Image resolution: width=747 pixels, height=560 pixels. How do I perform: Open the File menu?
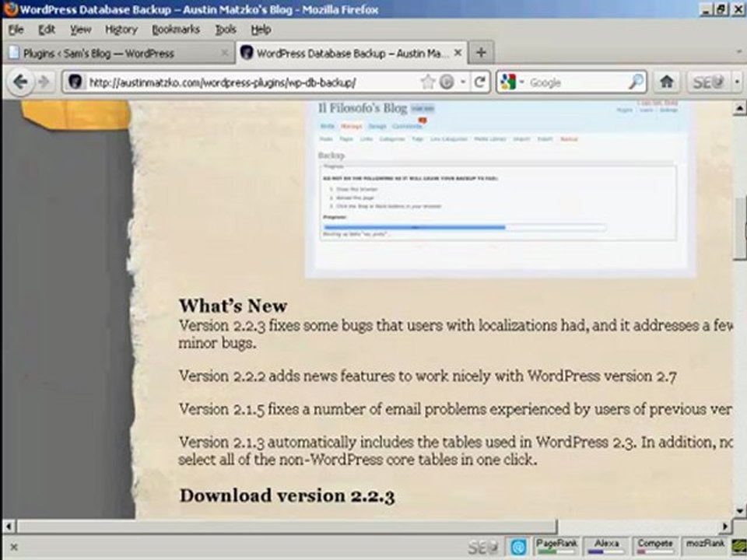16,30
